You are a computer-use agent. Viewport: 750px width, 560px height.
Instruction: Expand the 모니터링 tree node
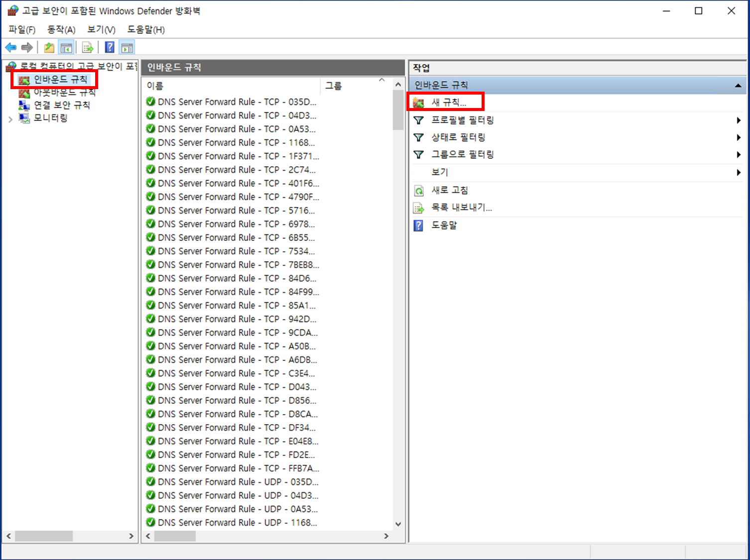pyautogui.click(x=10, y=119)
